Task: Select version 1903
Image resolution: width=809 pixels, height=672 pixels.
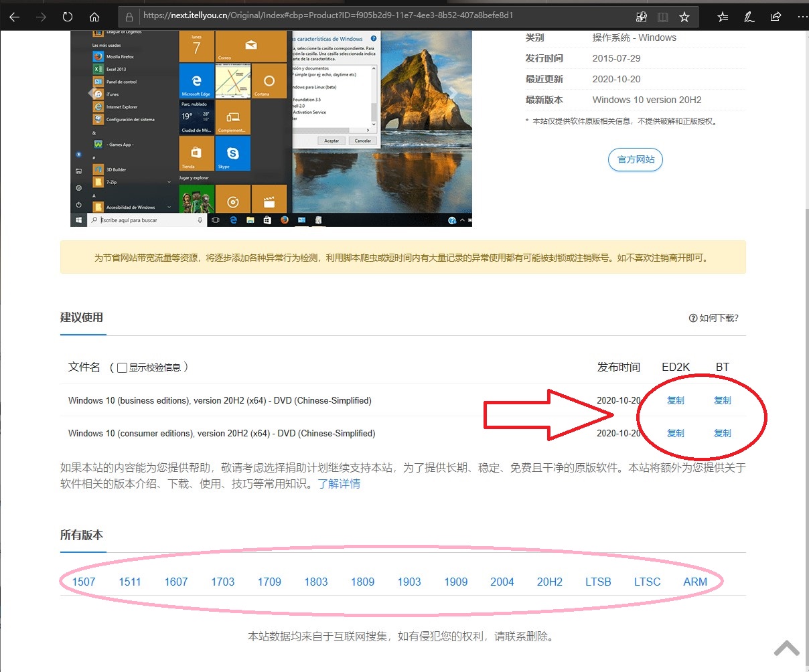Action: coord(409,582)
